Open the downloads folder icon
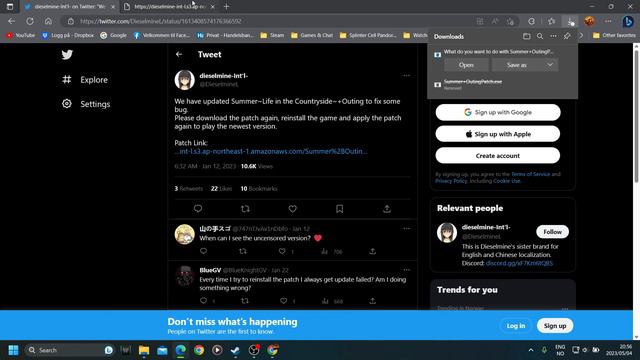640x360 pixels. [527, 36]
